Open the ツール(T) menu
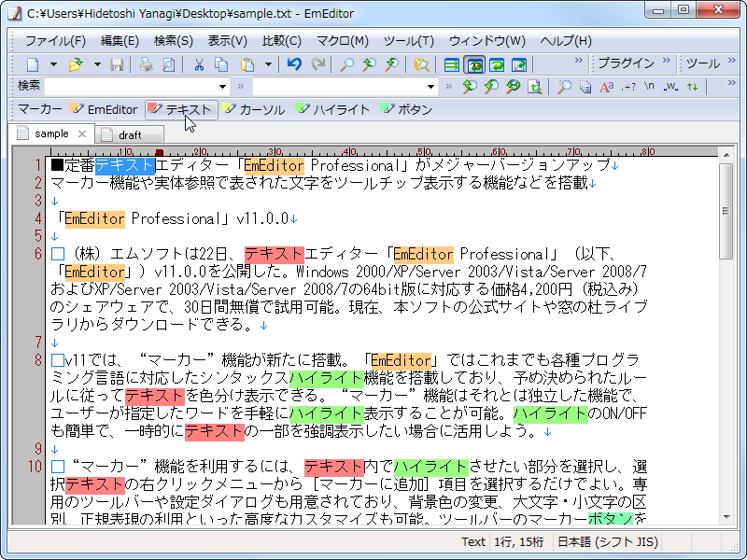The image size is (747, 560). [409, 41]
